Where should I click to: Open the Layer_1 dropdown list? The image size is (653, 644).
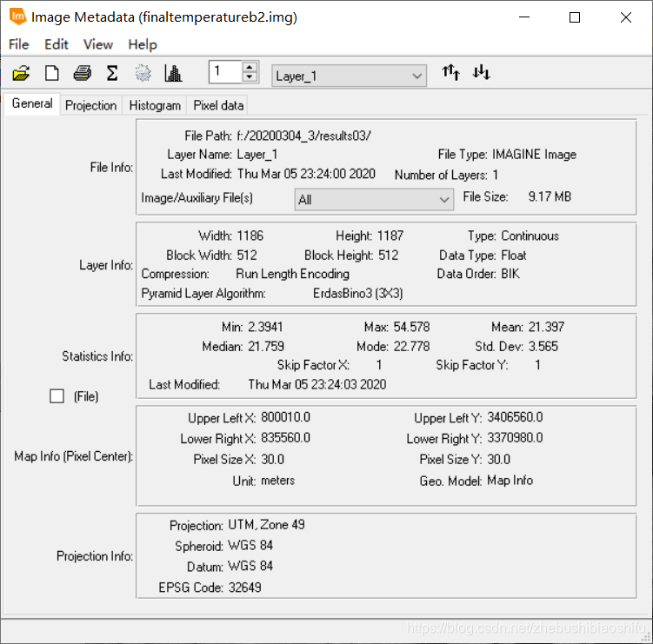349,76
